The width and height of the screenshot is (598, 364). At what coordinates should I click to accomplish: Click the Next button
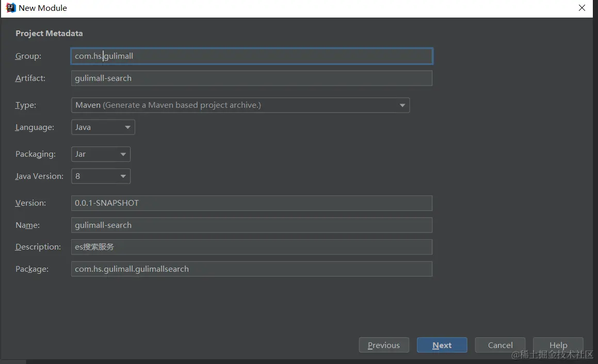point(442,345)
